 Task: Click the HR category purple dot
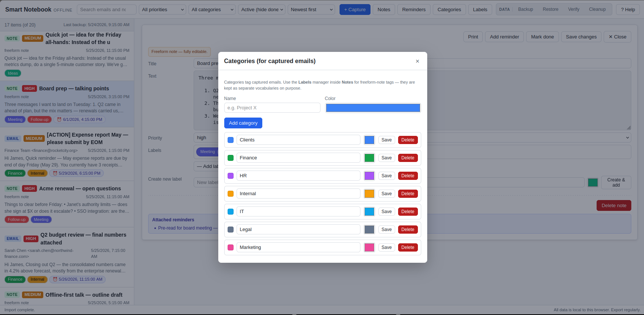click(x=231, y=176)
